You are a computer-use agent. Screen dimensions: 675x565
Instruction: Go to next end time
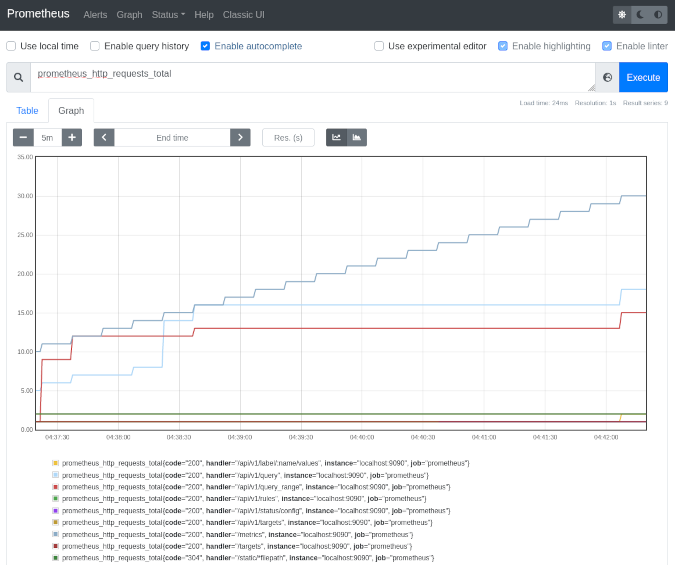(x=239, y=138)
